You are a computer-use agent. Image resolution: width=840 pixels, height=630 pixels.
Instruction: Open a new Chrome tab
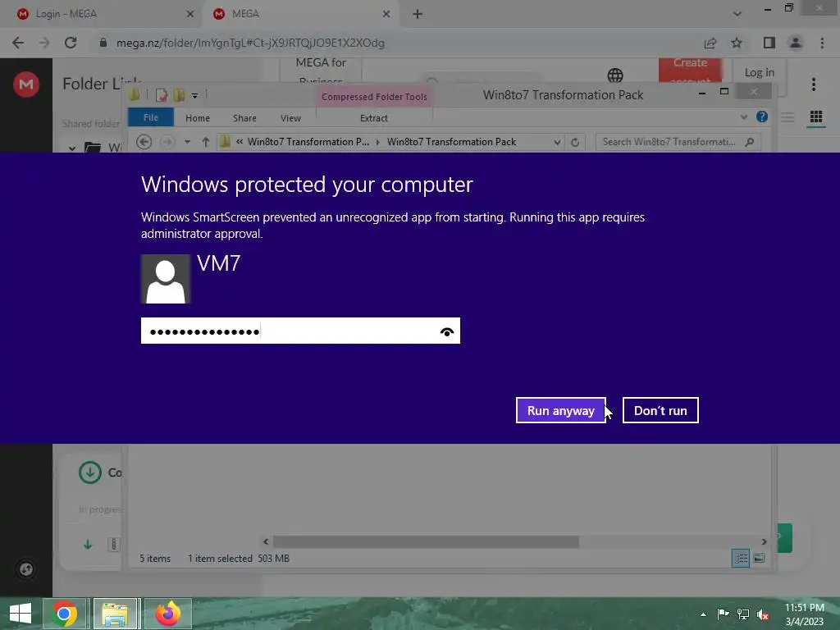[418, 14]
